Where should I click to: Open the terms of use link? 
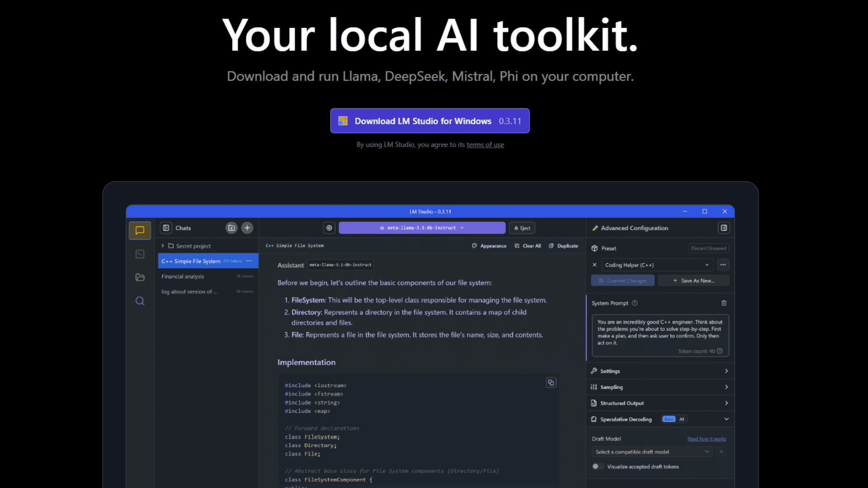tap(485, 145)
